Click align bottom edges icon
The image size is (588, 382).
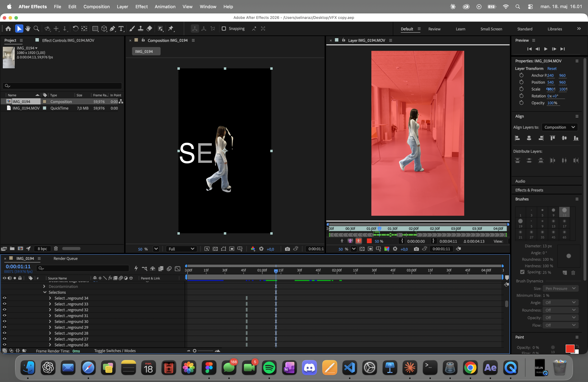click(576, 138)
